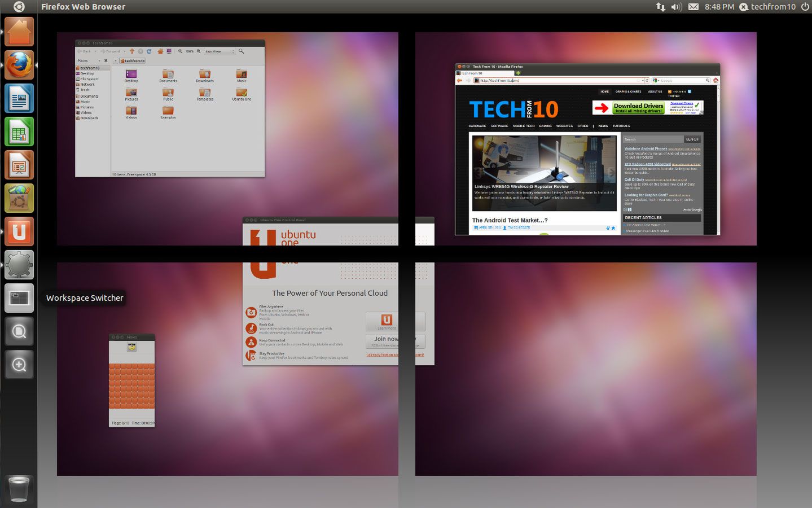812x508 pixels.
Task: Open the Forward history arrow in file manager
Action: 124,51
